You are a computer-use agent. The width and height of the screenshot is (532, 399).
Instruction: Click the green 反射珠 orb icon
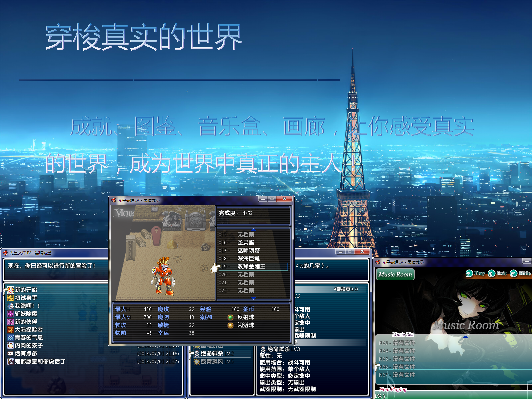pos(230,317)
